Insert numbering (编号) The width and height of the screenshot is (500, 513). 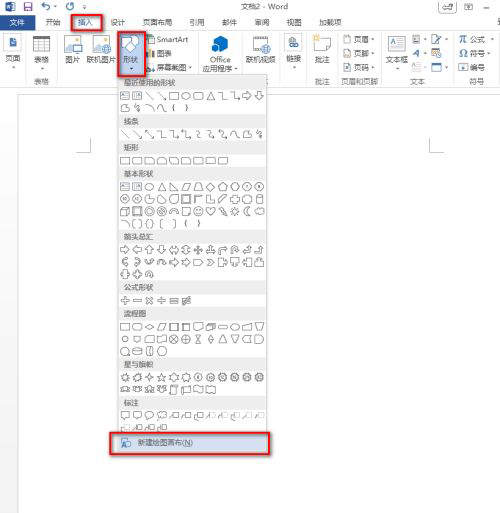click(x=472, y=67)
